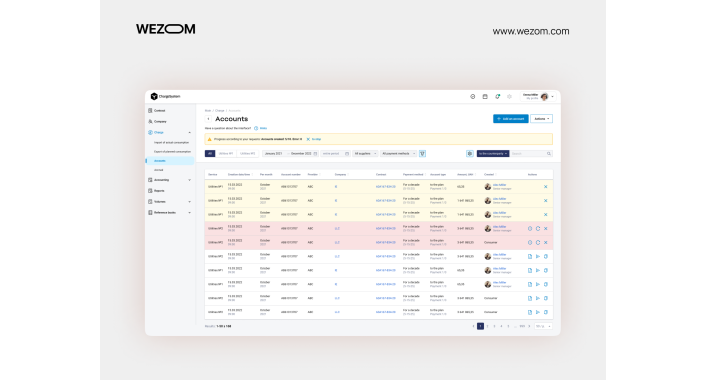Open the notifications bell icon
707x380 pixels.
coord(497,96)
